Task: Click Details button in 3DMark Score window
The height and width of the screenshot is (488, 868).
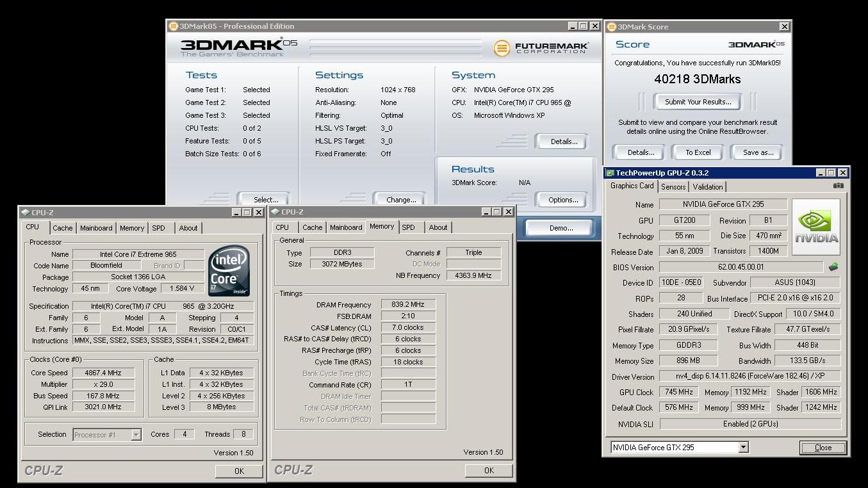Action: point(641,152)
